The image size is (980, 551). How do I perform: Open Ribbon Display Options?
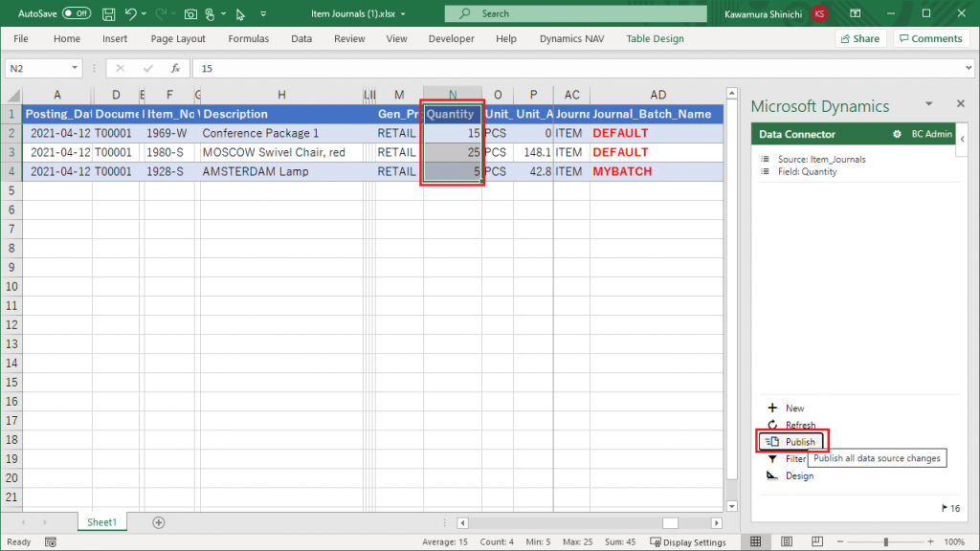[855, 13]
